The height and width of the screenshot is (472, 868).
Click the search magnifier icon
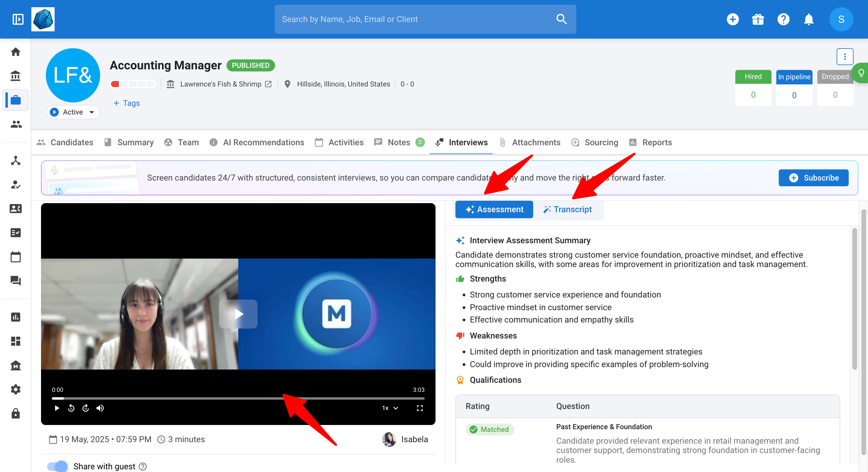561,19
